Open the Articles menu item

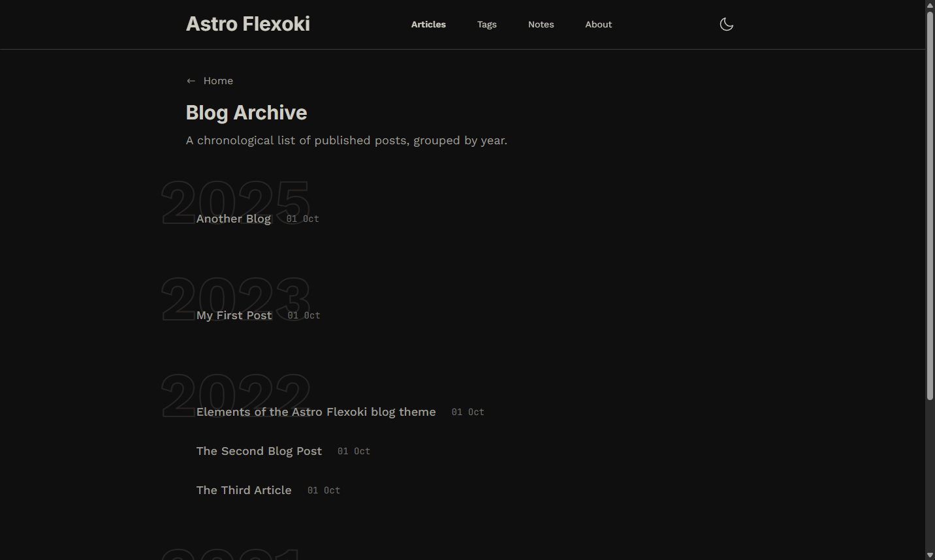click(x=428, y=24)
